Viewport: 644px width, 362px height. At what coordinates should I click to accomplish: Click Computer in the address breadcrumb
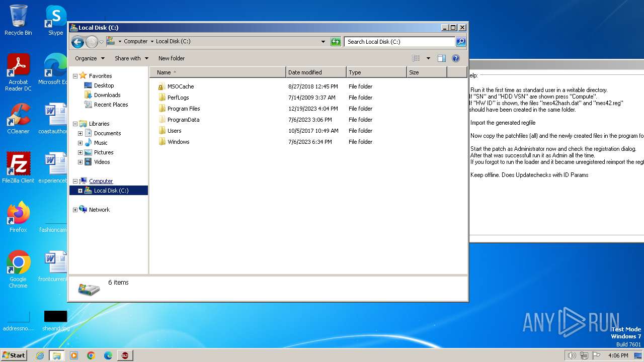(x=135, y=42)
